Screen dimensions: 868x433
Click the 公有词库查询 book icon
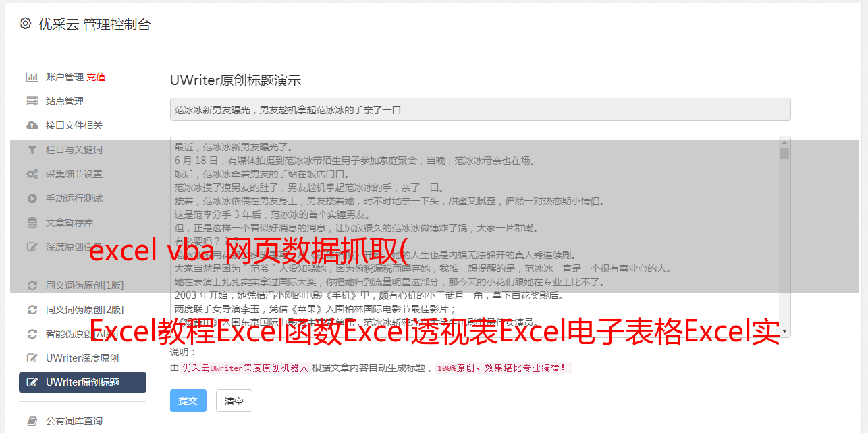tap(32, 421)
